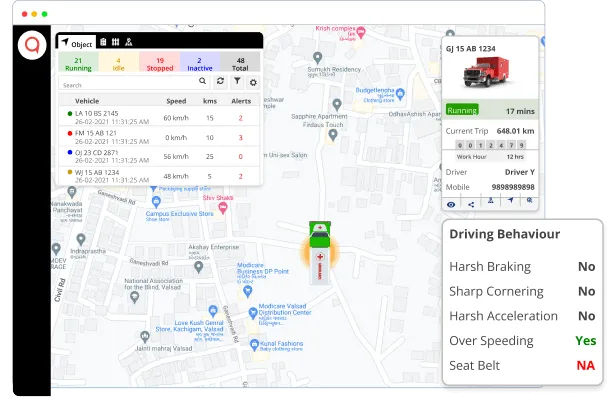Click the zoom magnifier icon in vehicle card
This screenshot has width=611, height=404.
[x=529, y=202]
